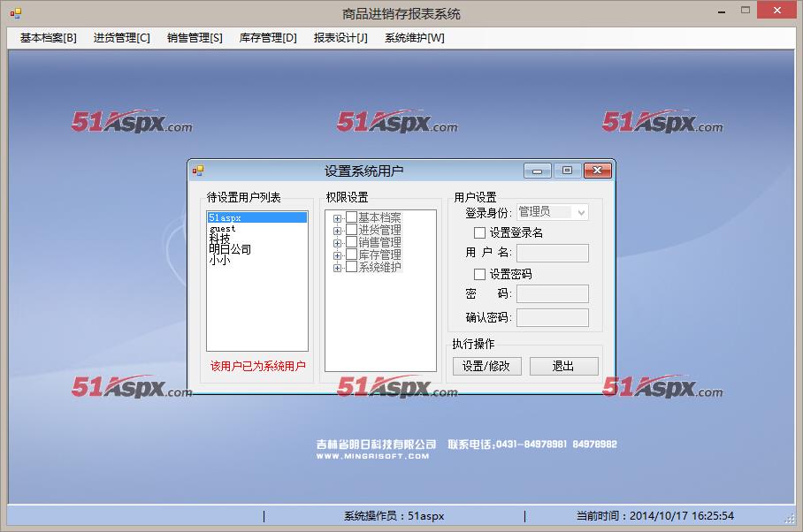Select the 库存管理 tree label
Viewport: 803px width, 532px height.
tap(379, 255)
